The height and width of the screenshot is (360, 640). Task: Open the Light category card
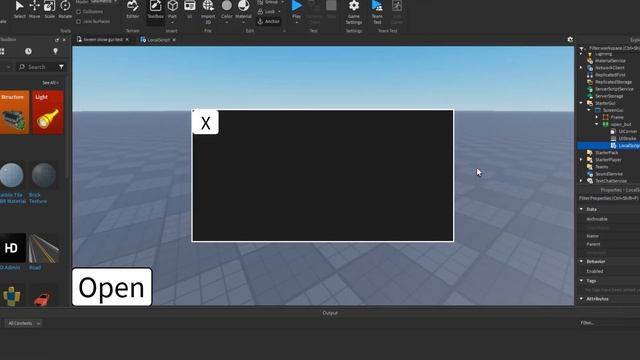click(48, 112)
